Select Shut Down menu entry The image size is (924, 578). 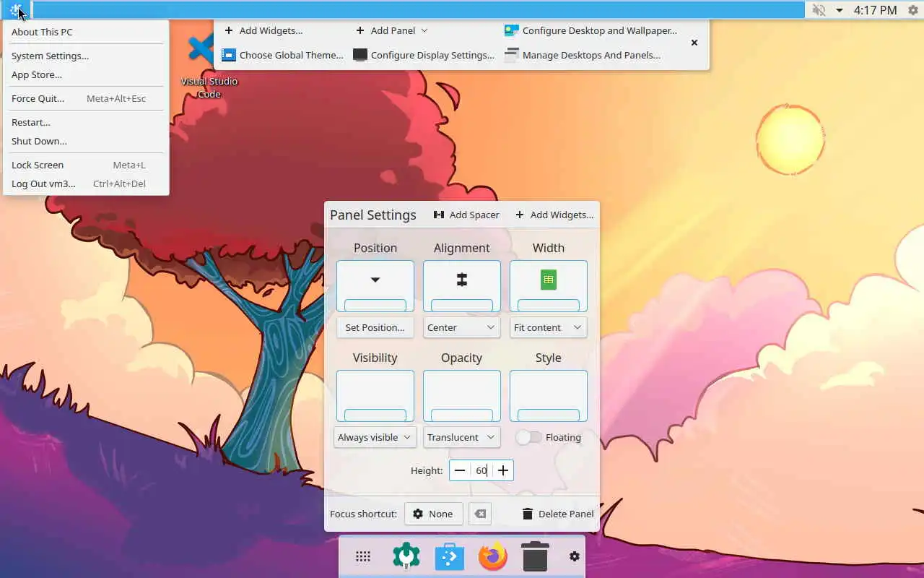click(x=86, y=141)
